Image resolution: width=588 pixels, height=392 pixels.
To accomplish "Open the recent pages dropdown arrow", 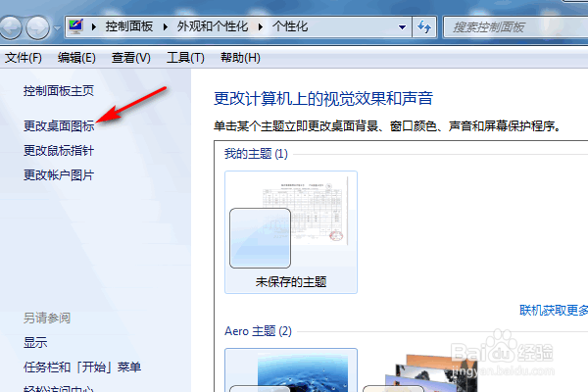I will (x=57, y=27).
